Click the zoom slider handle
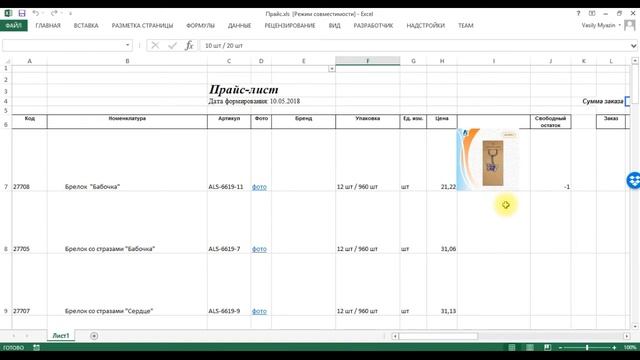640x360 pixels. pos(587,348)
